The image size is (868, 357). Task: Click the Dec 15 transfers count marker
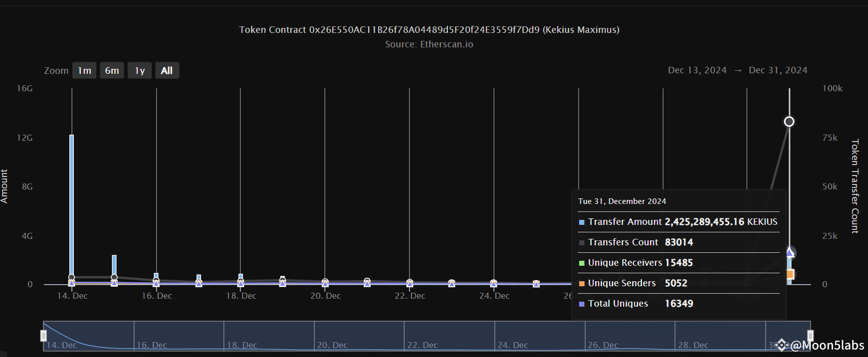[x=114, y=277]
